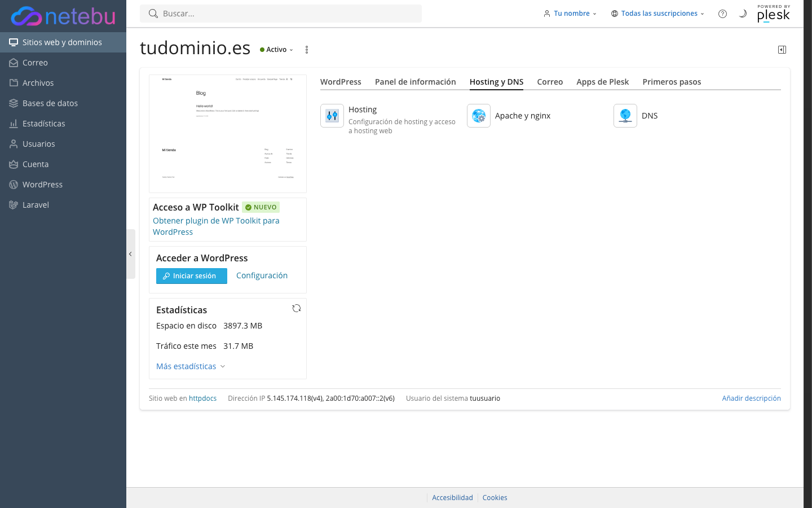Open Todas las suscripciones dropdown

pyautogui.click(x=657, y=14)
